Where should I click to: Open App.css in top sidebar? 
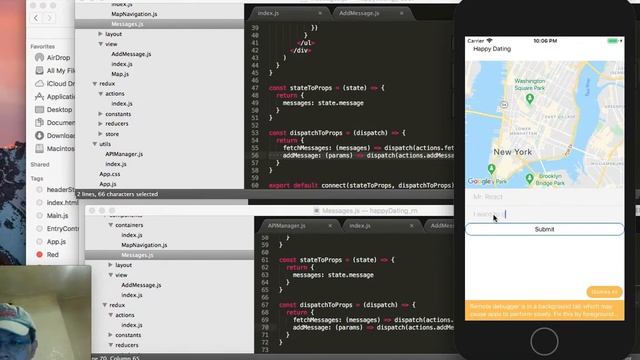110,174
